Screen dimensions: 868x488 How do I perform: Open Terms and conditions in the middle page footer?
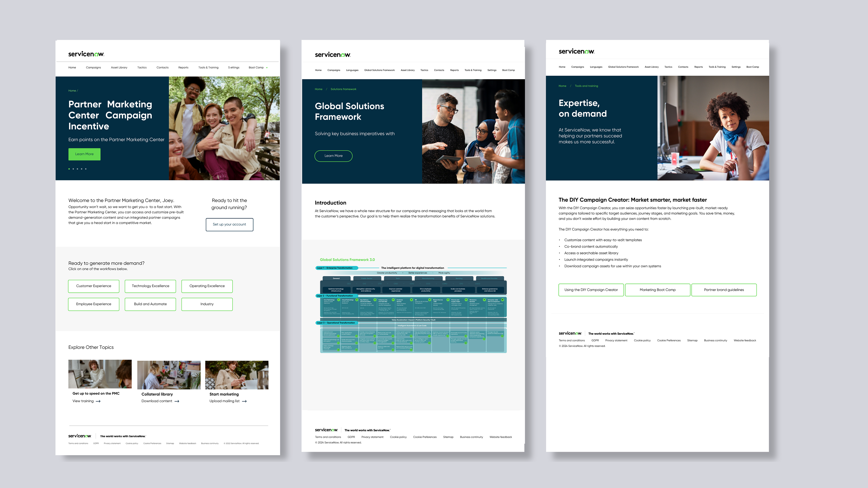[x=328, y=437]
